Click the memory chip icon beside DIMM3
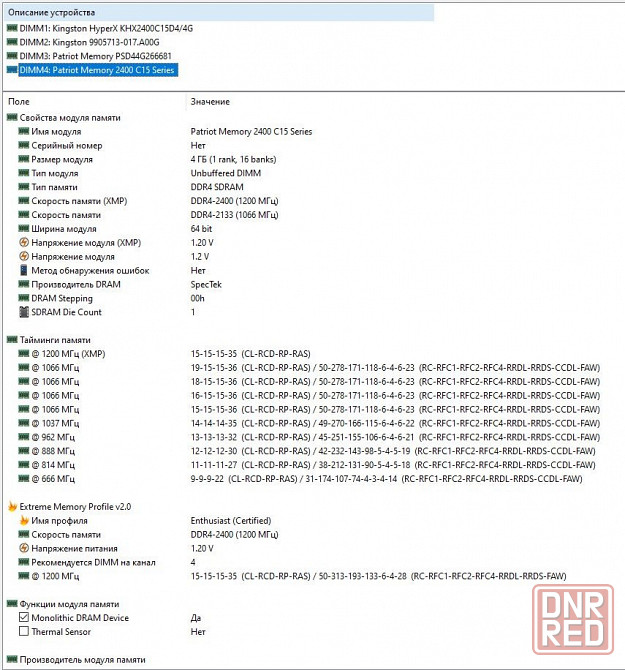Image resolution: width=625 pixels, height=670 pixels. [12, 56]
